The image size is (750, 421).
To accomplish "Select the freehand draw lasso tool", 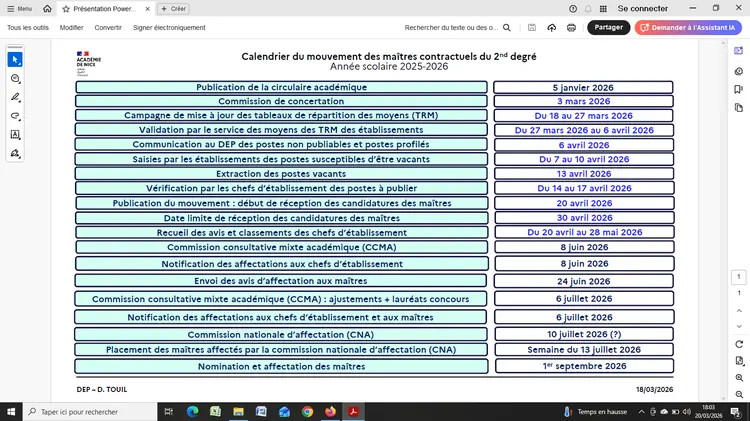I will coord(15,116).
